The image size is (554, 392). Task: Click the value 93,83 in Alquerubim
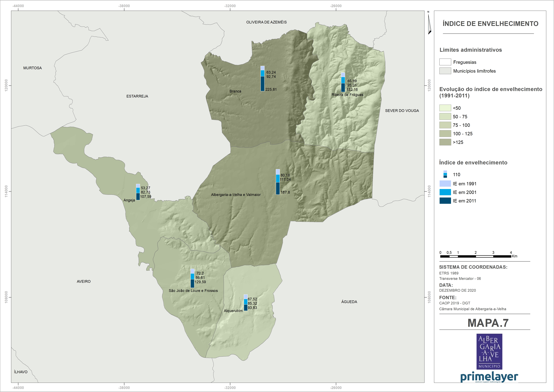pos(252,308)
